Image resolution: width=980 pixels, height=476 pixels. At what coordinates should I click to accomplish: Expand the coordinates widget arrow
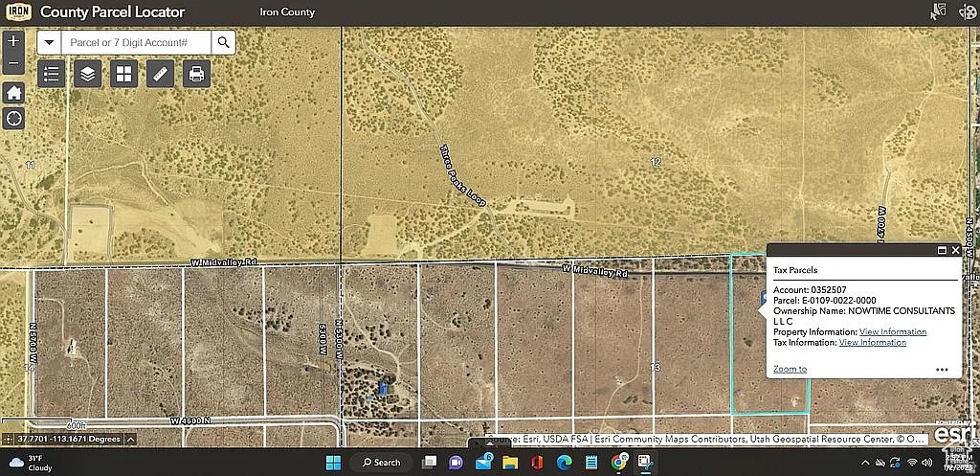pos(131,439)
